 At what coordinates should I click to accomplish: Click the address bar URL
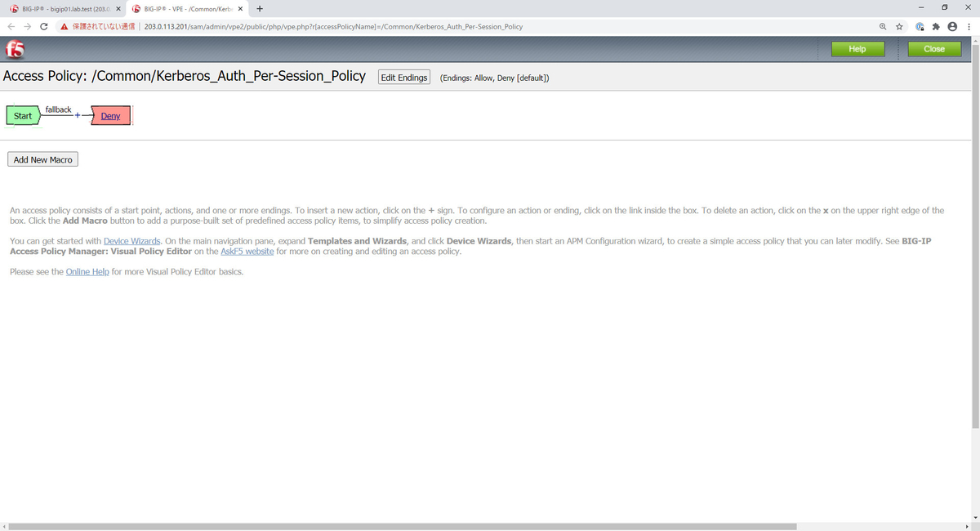coord(333,26)
